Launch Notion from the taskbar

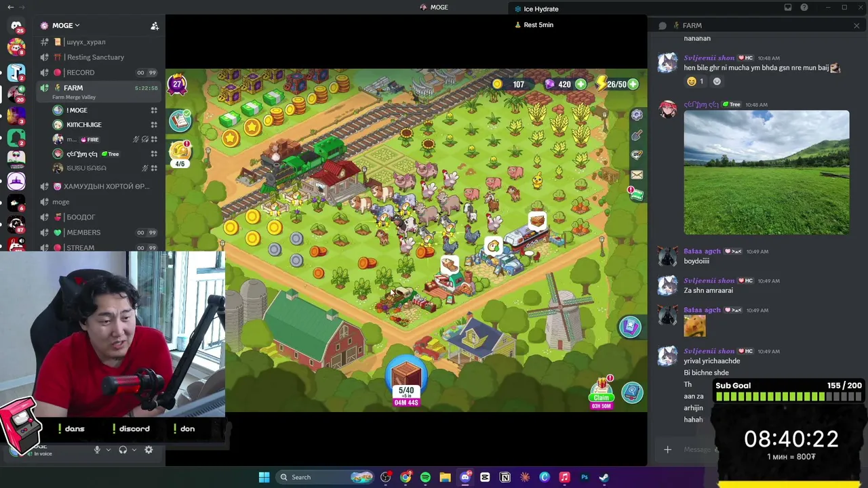(x=505, y=477)
